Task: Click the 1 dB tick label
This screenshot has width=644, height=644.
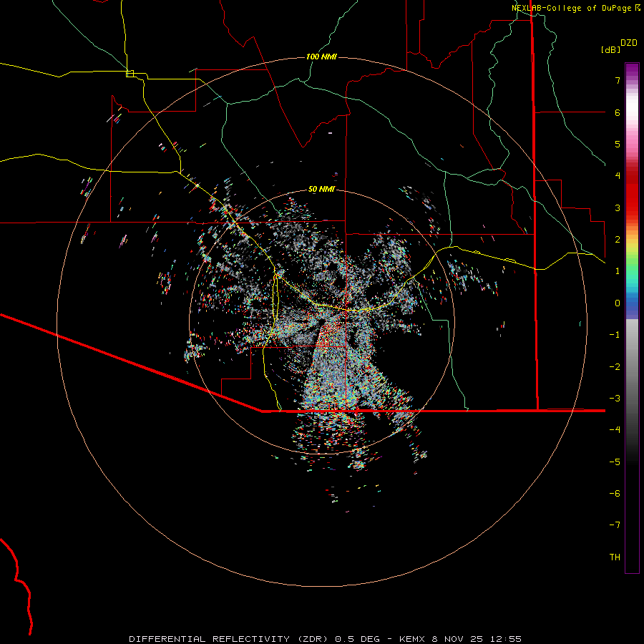Action: [x=618, y=271]
